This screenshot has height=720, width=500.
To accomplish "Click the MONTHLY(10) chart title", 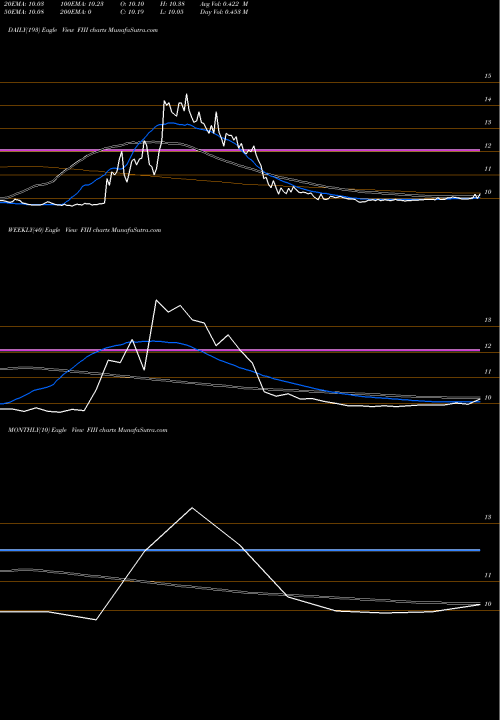I will coord(87,430).
